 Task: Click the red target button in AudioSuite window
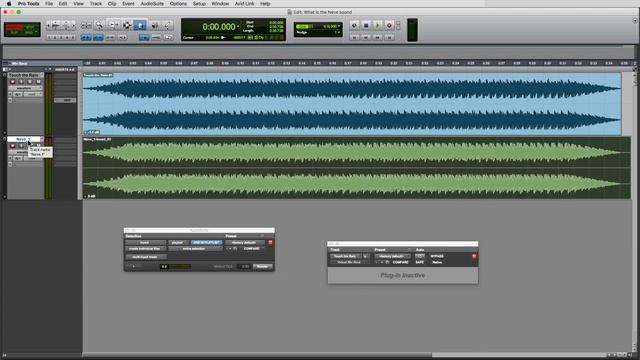point(270,242)
